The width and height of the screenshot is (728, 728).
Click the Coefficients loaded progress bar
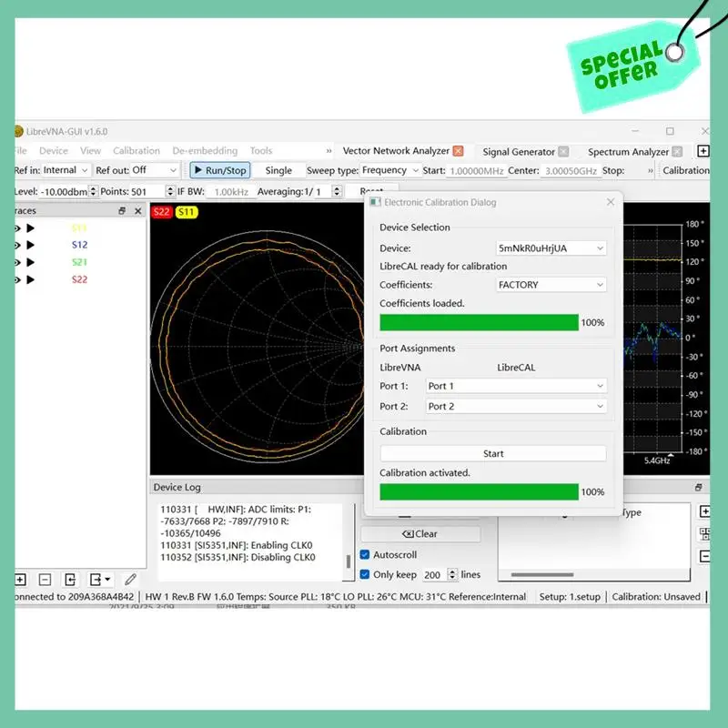(479, 322)
